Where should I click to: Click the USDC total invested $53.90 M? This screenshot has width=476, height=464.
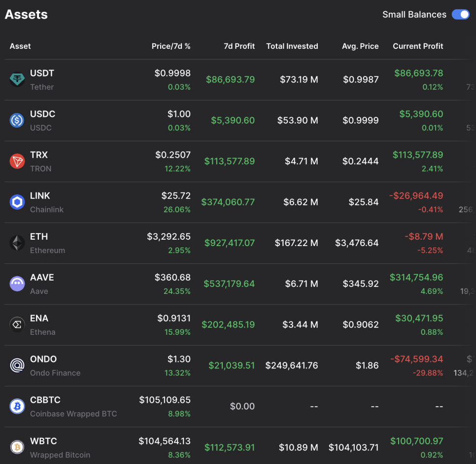[x=298, y=120]
